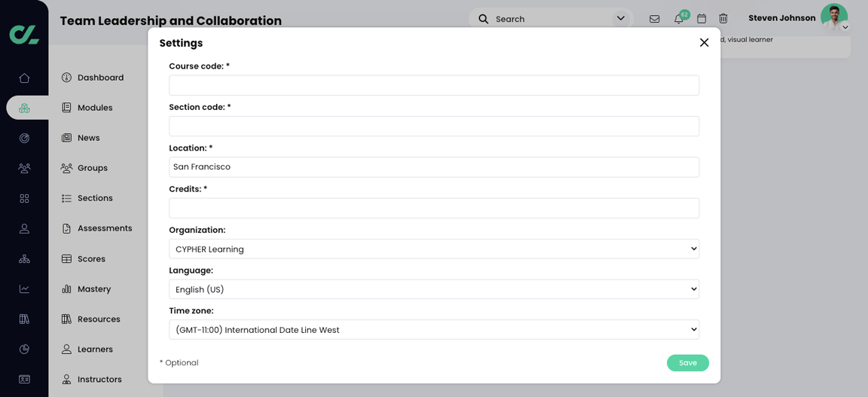Open the Time zone dropdown
The height and width of the screenshot is (397, 868).
click(x=434, y=329)
